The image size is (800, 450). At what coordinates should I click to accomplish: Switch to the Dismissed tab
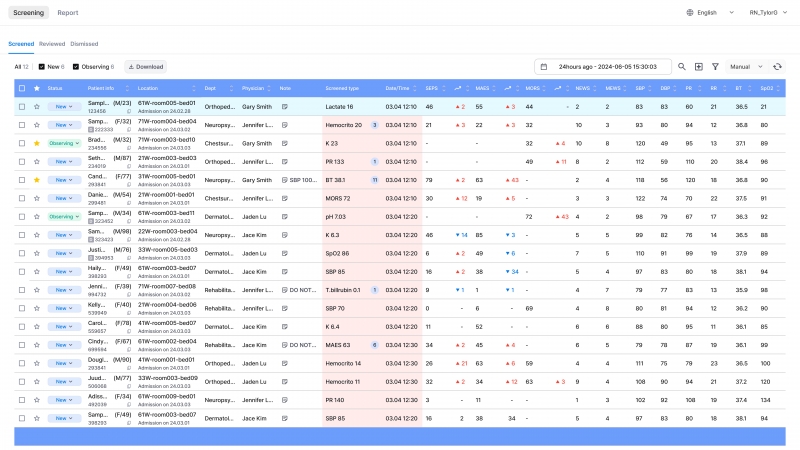tap(84, 44)
